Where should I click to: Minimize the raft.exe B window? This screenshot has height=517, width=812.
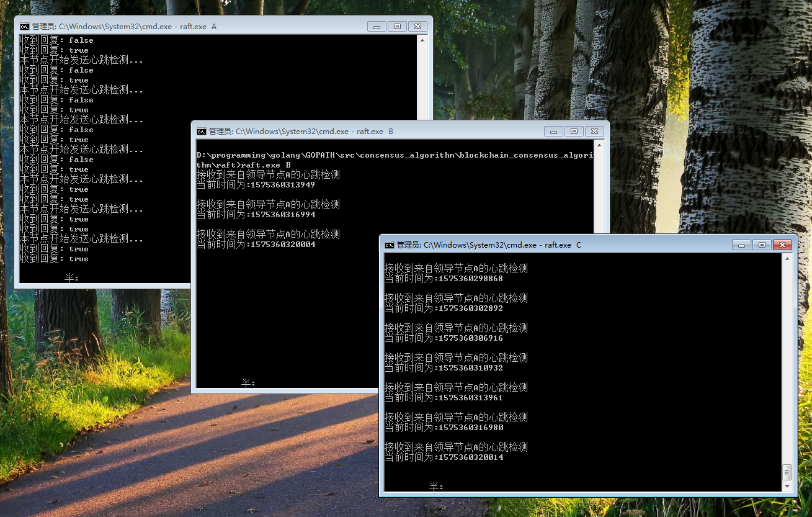click(x=553, y=131)
